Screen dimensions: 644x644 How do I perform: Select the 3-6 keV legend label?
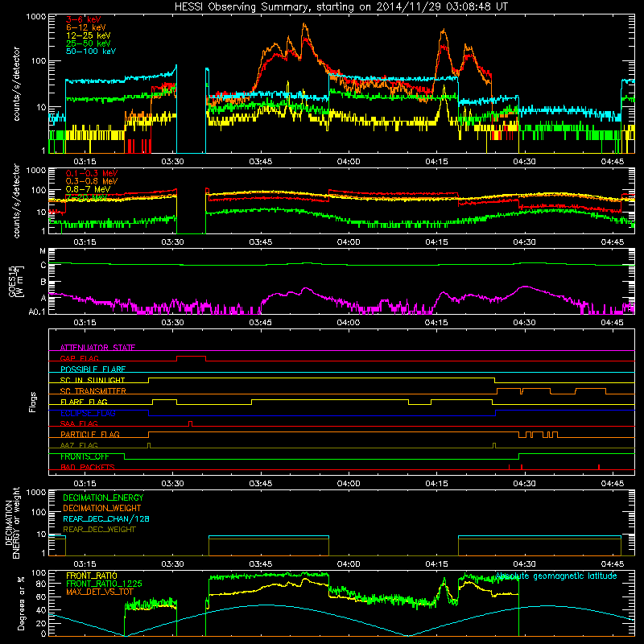coord(84,19)
